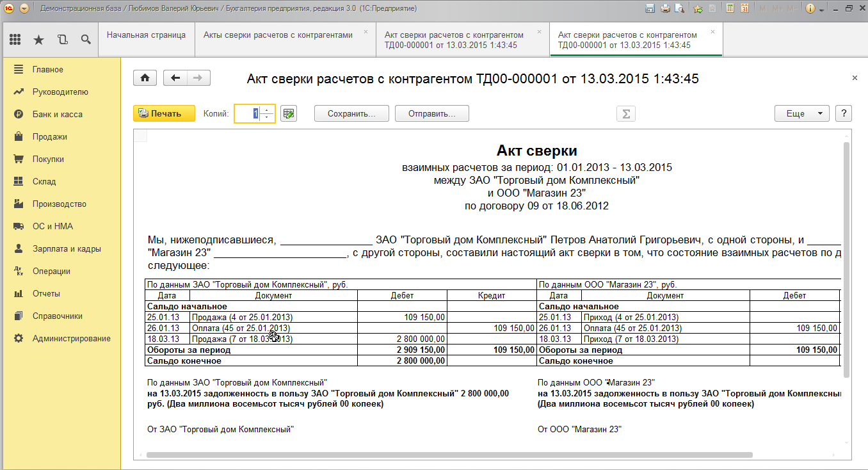Select the top-left corner cell of spreadsheet
The image size is (868, 470).
tap(140, 135)
